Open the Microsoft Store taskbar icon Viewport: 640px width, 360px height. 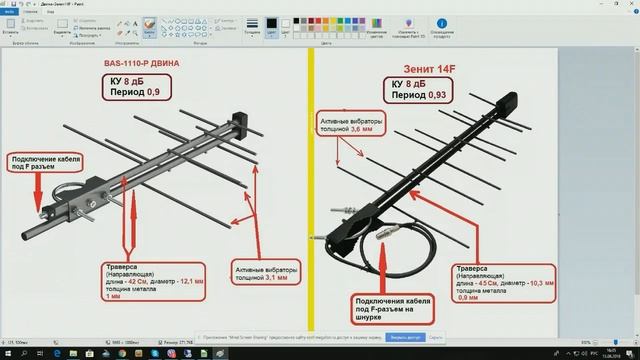point(89,353)
